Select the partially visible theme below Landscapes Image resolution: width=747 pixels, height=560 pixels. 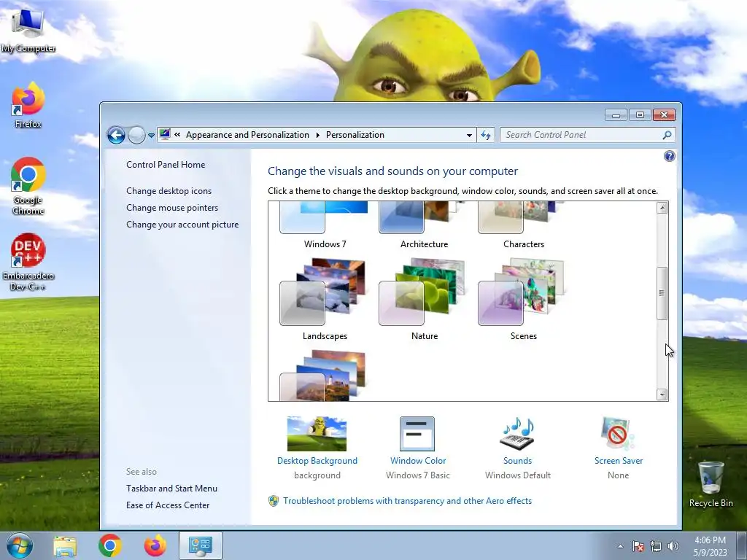(x=324, y=376)
